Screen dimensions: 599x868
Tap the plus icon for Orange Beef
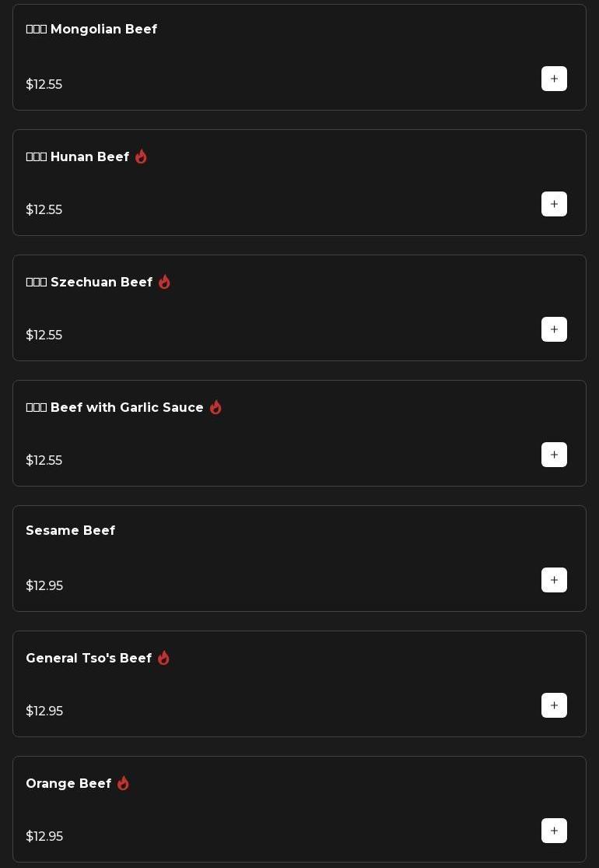point(554,831)
